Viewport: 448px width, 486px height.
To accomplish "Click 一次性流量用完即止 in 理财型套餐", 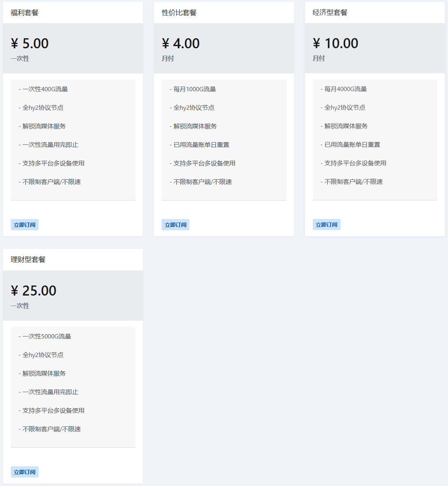I will pos(48,392).
